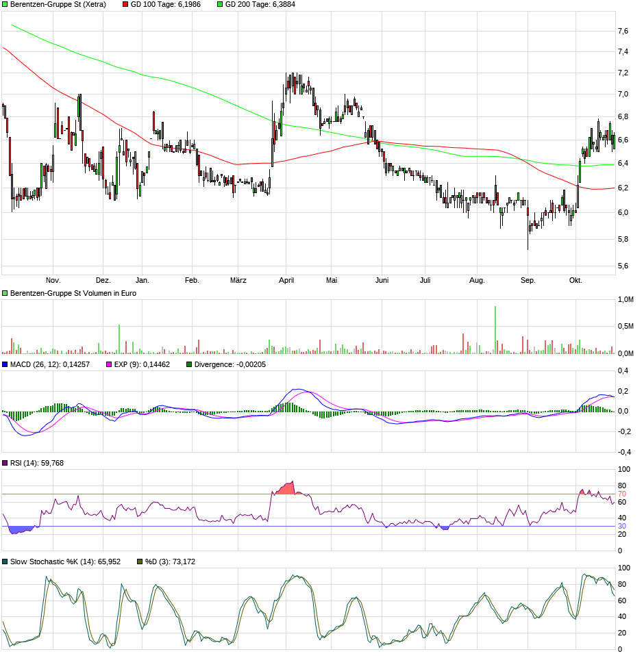The image size is (644, 656).
Task: Click the tall green volume bar in December
Action: point(119,339)
